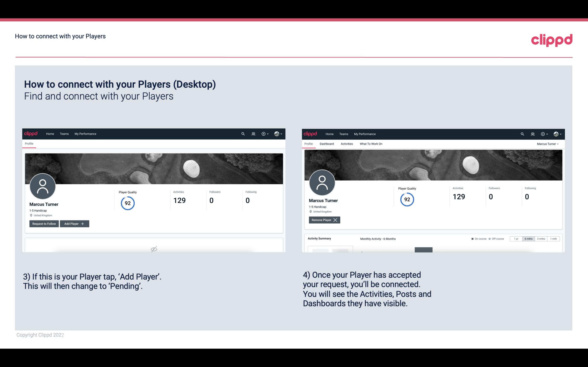Screen dimensions: 588x367
Task: Select the 'What To On' tab in right screenshot
Action: (371, 144)
